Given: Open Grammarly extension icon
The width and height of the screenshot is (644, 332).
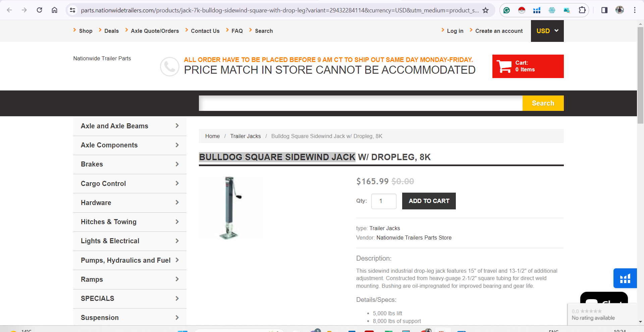Looking at the screenshot, I should click(507, 10).
